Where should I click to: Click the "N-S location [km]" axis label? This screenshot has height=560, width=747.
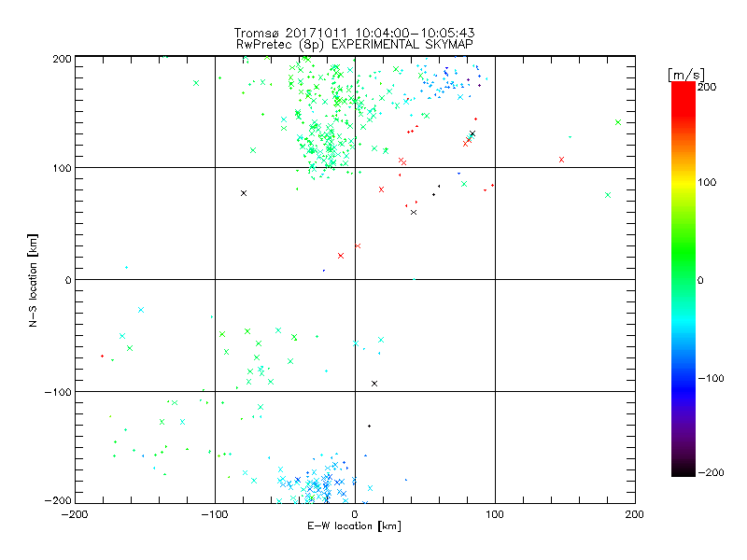[33, 280]
